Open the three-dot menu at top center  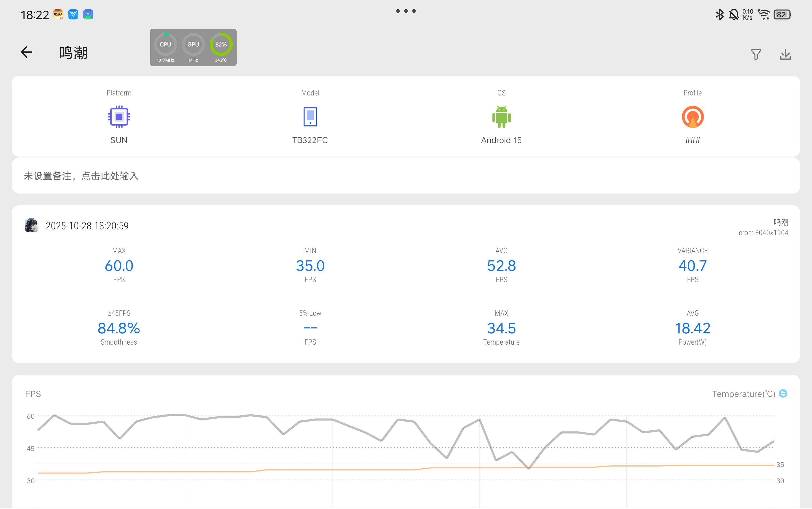click(406, 11)
